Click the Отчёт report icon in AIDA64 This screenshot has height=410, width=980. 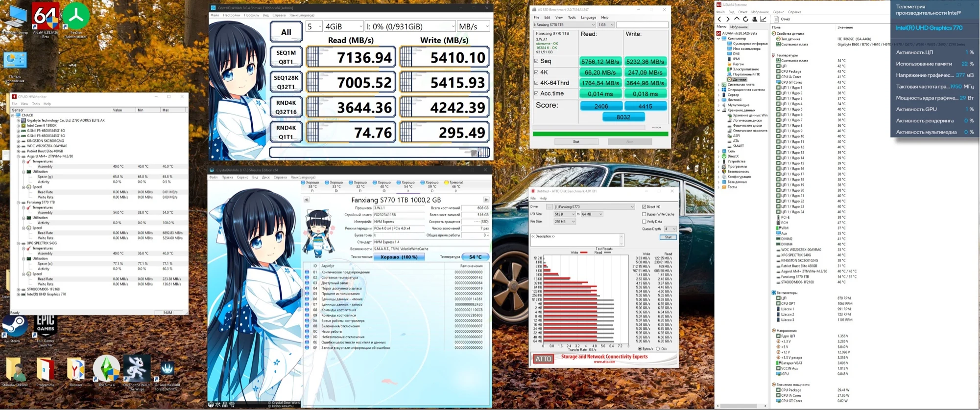[x=776, y=19]
